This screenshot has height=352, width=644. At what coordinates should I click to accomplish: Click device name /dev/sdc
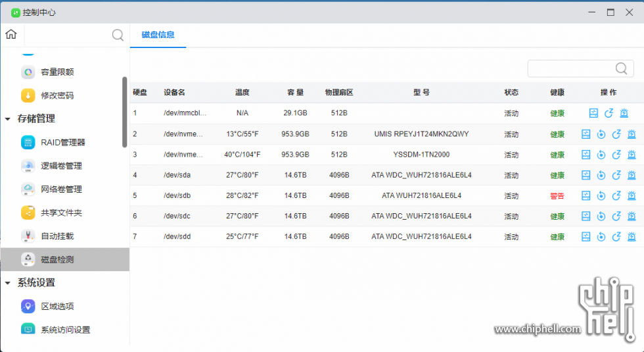coord(177,216)
